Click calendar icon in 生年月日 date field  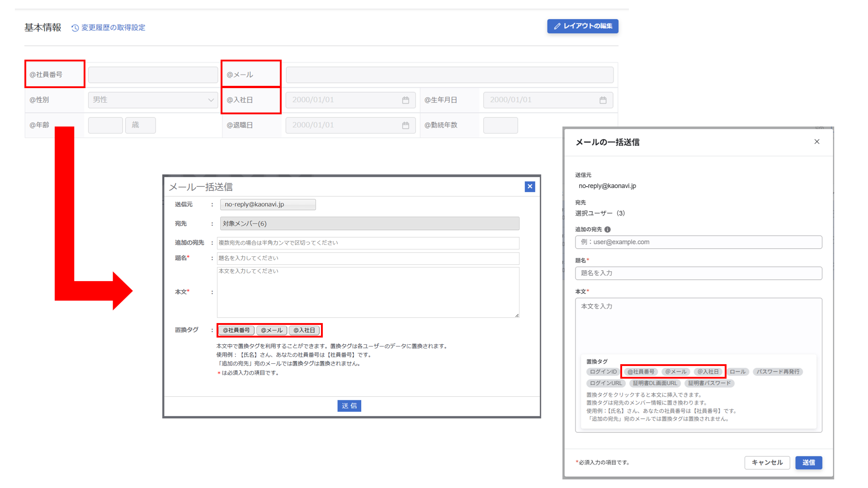(x=603, y=100)
